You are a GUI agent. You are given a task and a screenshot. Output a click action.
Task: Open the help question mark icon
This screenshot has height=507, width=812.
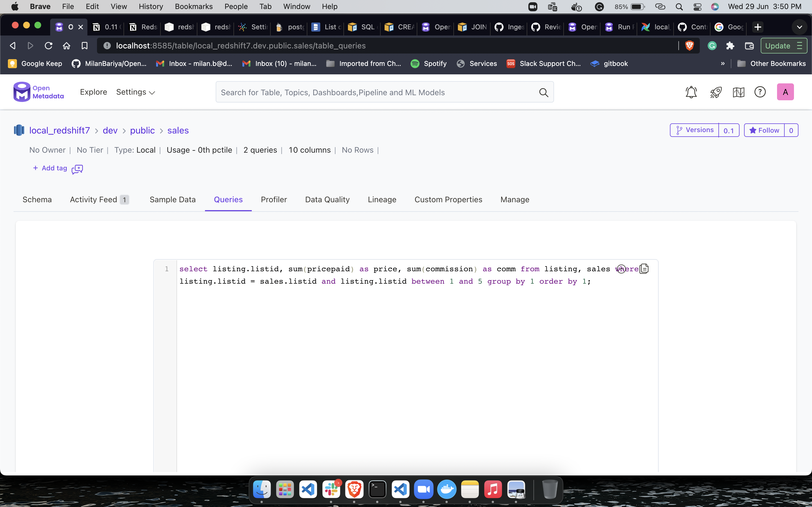[760, 92]
